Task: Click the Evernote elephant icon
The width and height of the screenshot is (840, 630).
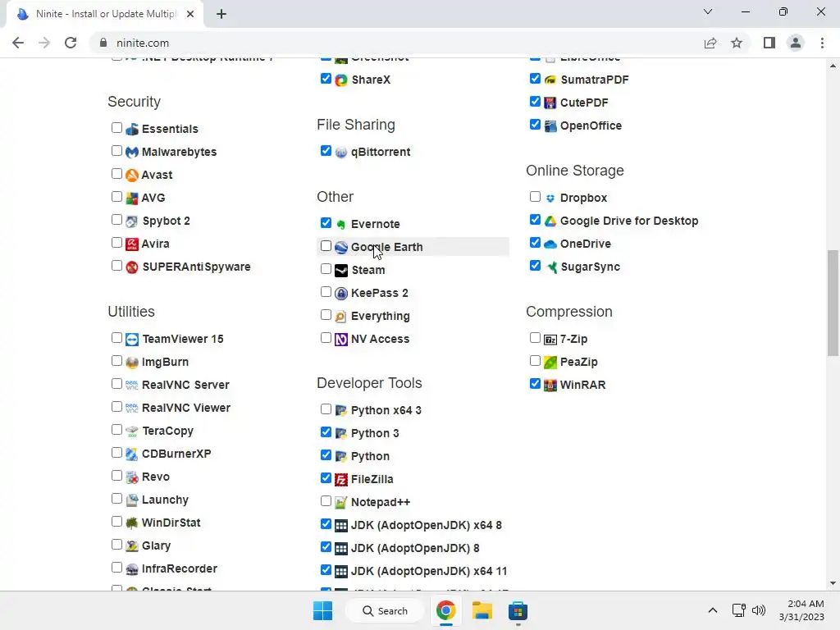Action: point(341,225)
